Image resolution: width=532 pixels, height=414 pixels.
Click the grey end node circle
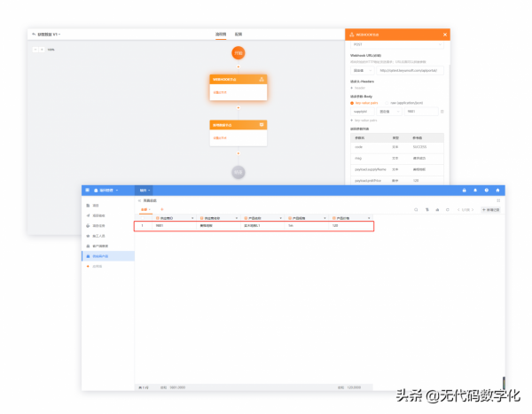[238, 172]
